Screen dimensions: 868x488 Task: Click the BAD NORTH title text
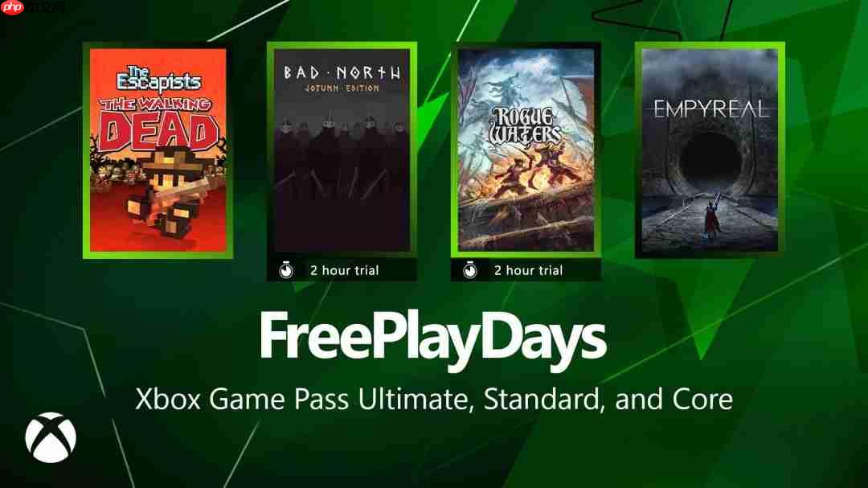click(x=342, y=72)
